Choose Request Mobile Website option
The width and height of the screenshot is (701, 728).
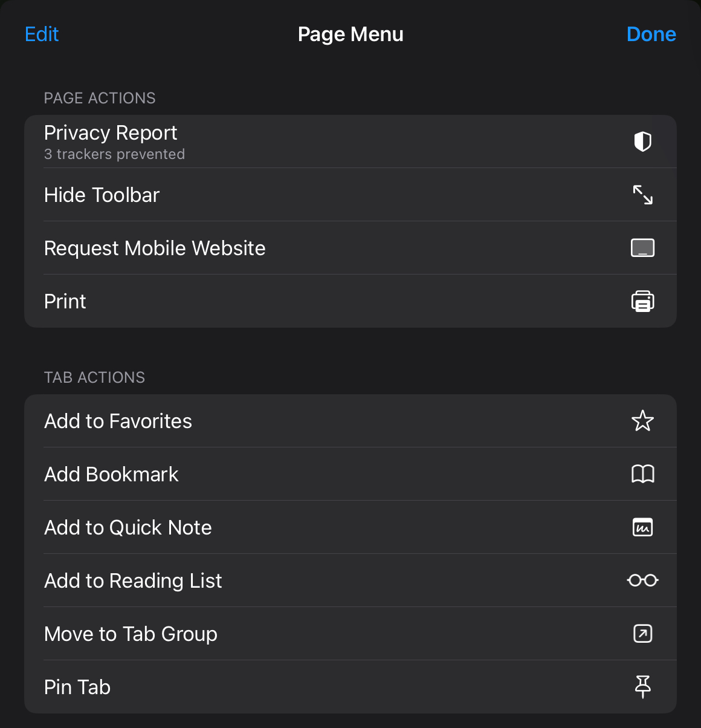click(350, 248)
